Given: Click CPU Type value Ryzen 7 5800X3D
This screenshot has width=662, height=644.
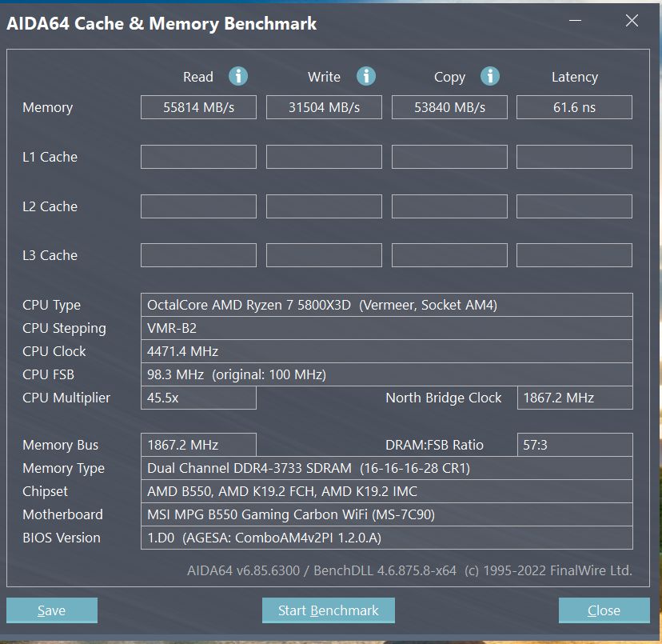Looking at the screenshot, I should point(387,305).
